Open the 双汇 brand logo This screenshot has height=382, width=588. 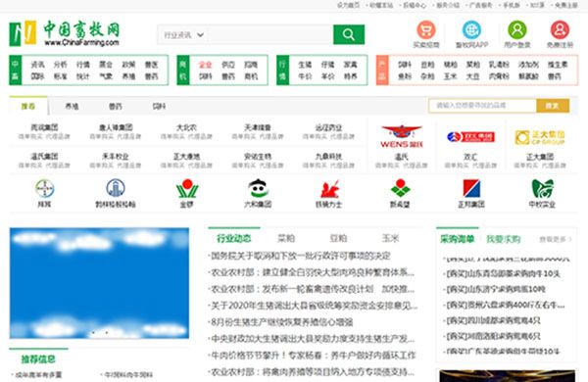[x=470, y=137]
